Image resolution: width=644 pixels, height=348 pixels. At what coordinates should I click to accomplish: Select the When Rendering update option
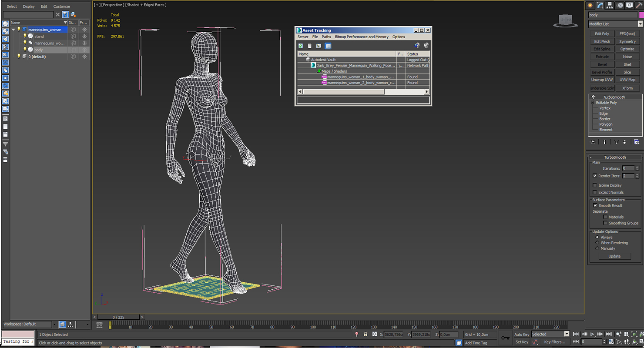[x=597, y=243]
